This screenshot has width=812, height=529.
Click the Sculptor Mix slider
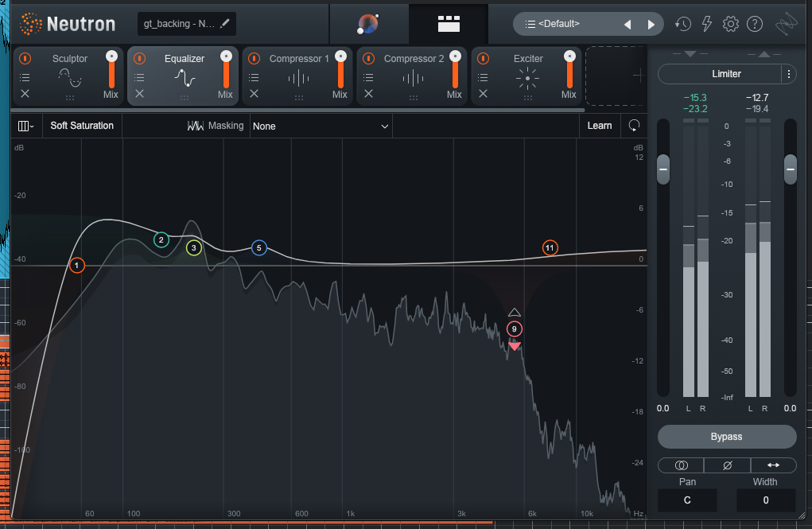pyautogui.click(x=111, y=70)
